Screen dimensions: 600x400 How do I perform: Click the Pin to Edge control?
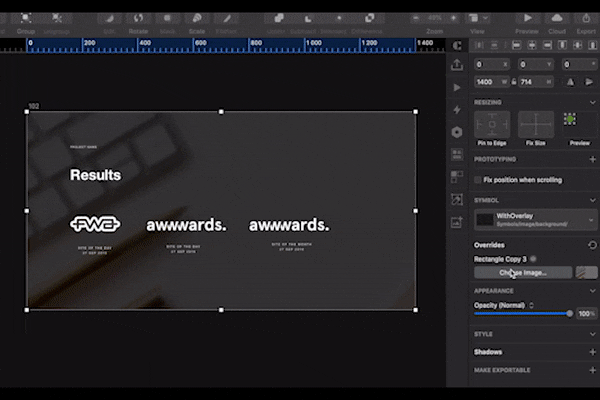[492, 124]
